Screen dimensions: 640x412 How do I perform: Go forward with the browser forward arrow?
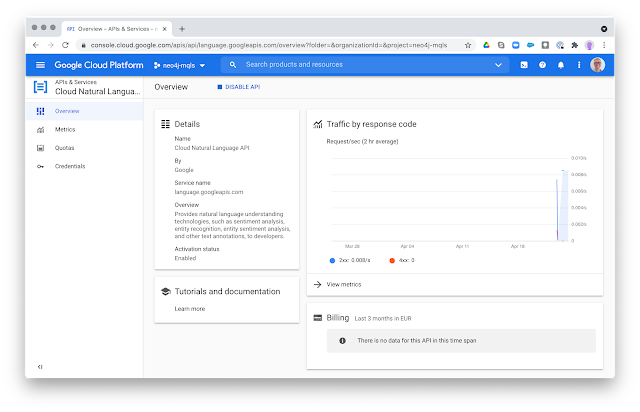51,45
